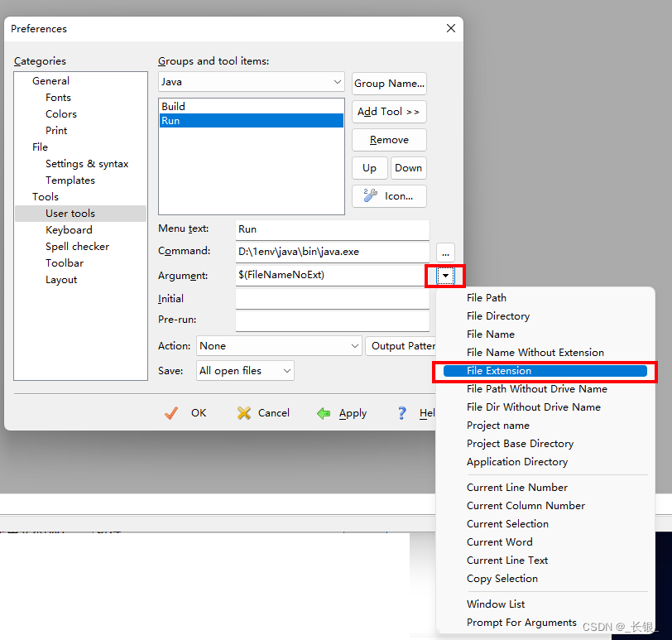The height and width of the screenshot is (640, 672).
Task: Open the Keyboard category
Action: pyautogui.click(x=69, y=229)
